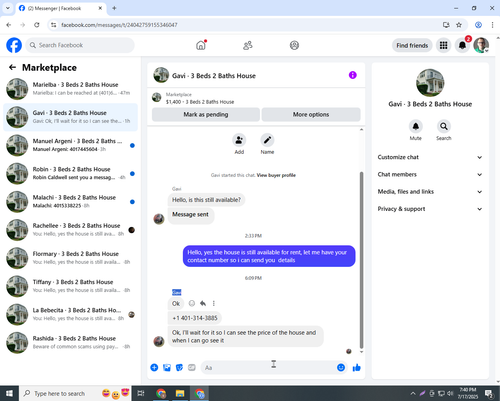Open View buyer profile link
Viewport: 500px width, 401px height.
pos(276,175)
